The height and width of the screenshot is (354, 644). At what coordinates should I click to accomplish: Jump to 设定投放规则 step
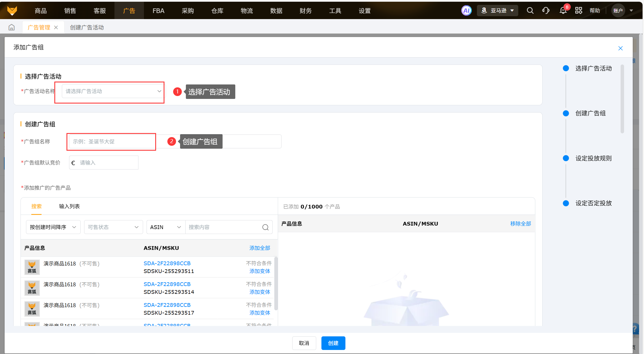(x=593, y=158)
